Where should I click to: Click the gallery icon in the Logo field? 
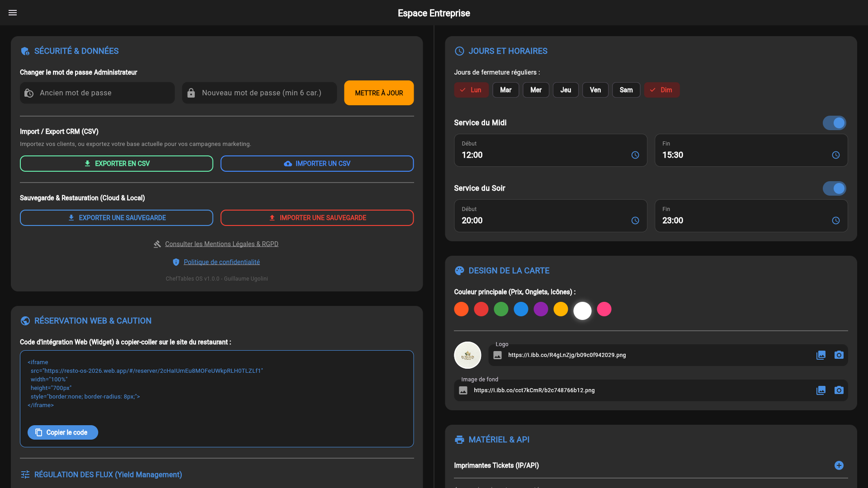821,355
